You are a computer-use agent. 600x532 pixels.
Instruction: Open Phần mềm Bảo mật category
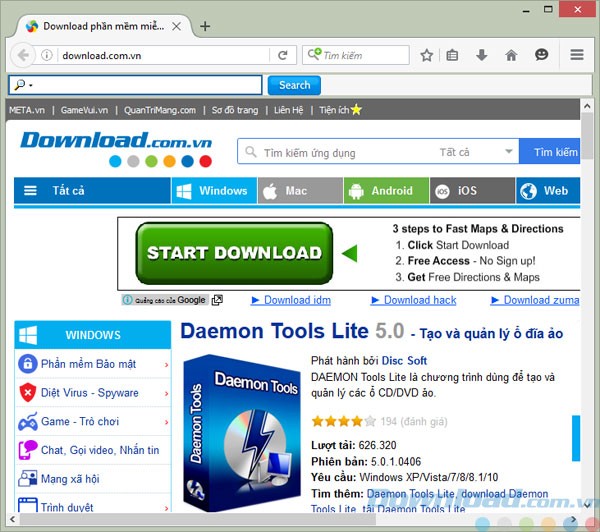pos(88,364)
